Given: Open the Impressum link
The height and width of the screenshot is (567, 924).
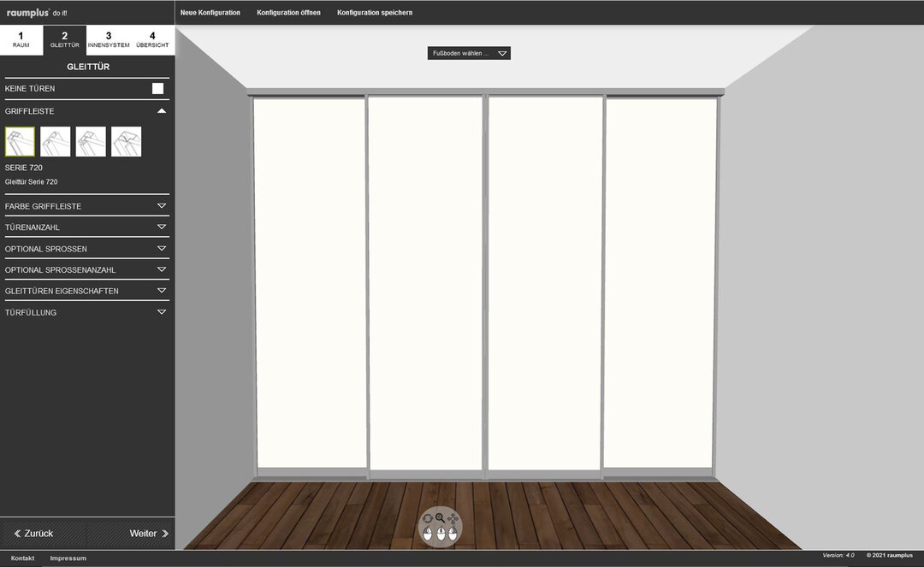Looking at the screenshot, I should click(68, 558).
